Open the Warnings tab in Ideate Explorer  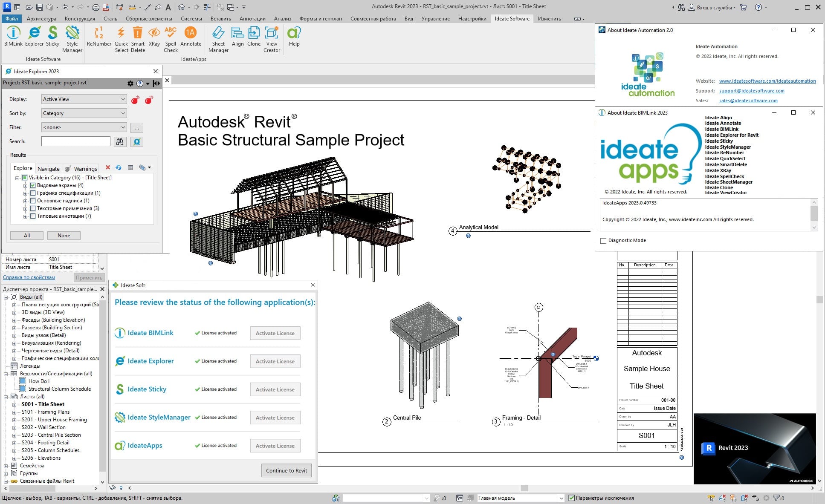pos(81,169)
